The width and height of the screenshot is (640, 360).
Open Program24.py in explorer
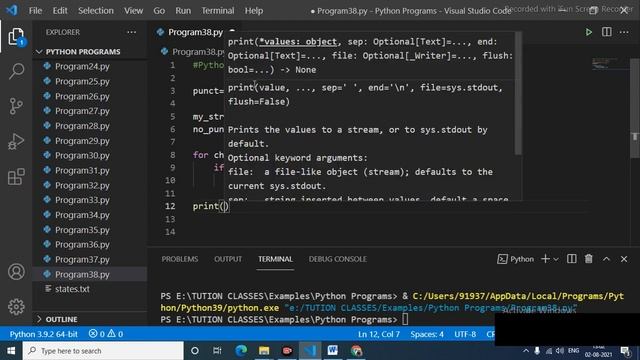pyautogui.click(x=82, y=66)
